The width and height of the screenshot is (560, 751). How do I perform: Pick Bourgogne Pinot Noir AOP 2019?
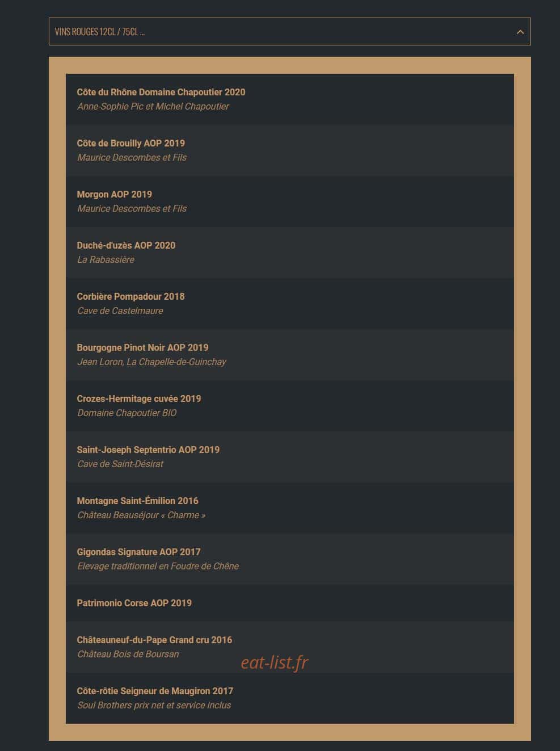pyautogui.click(x=289, y=355)
